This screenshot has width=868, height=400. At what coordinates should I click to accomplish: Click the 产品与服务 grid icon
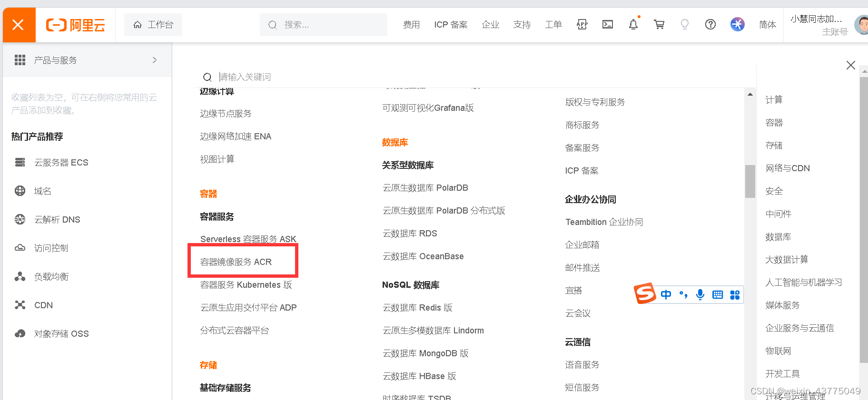(x=20, y=60)
